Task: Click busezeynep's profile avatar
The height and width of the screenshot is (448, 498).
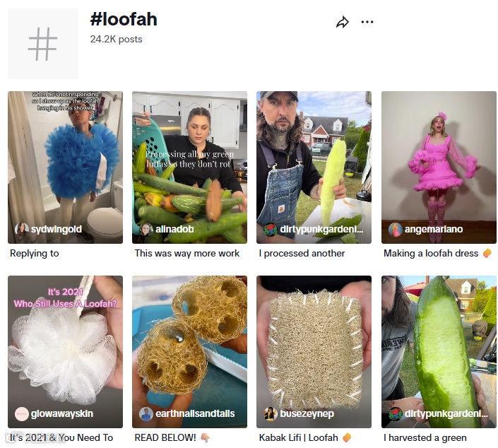Action: (x=271, y=413)
